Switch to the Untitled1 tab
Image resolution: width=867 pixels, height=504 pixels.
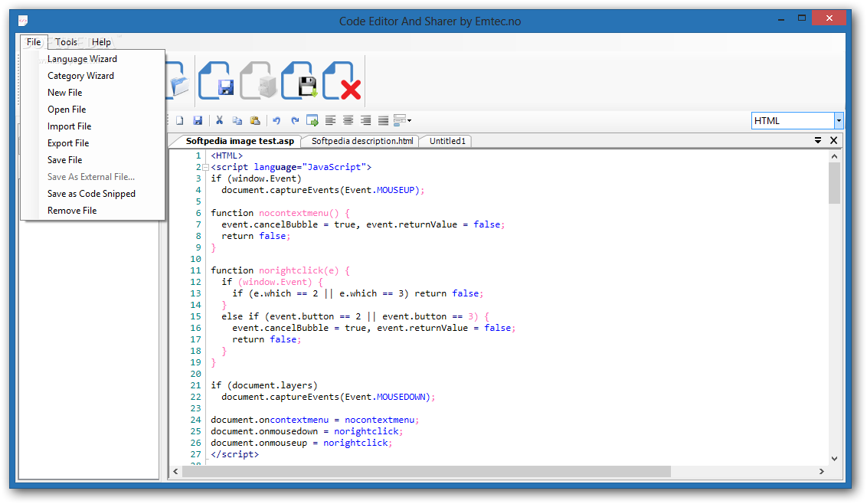pos(447,141)
